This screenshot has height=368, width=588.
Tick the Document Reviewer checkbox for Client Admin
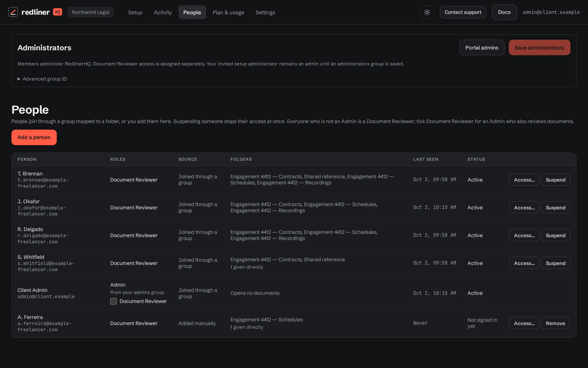click(x=114, y=301)
